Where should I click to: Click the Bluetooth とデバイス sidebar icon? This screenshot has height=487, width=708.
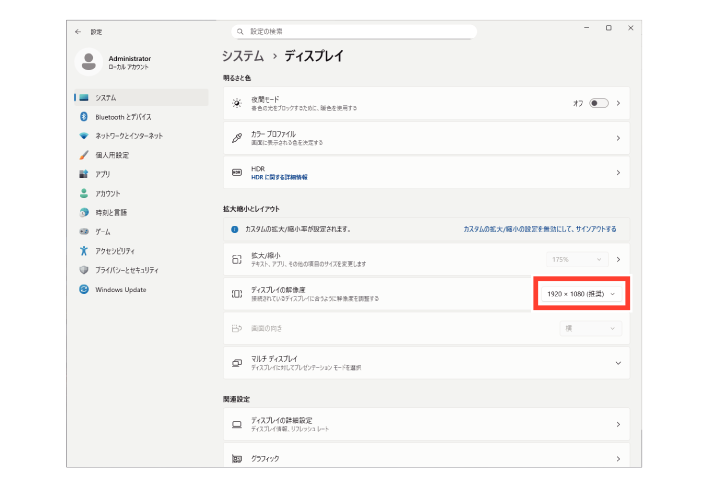84,117
